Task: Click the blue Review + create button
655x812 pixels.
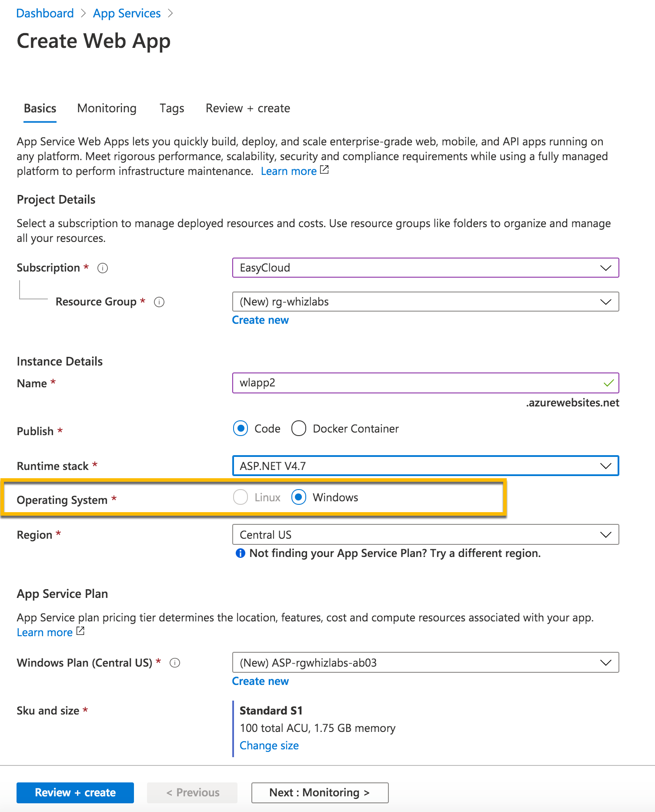Action: (x=75, y=793)
